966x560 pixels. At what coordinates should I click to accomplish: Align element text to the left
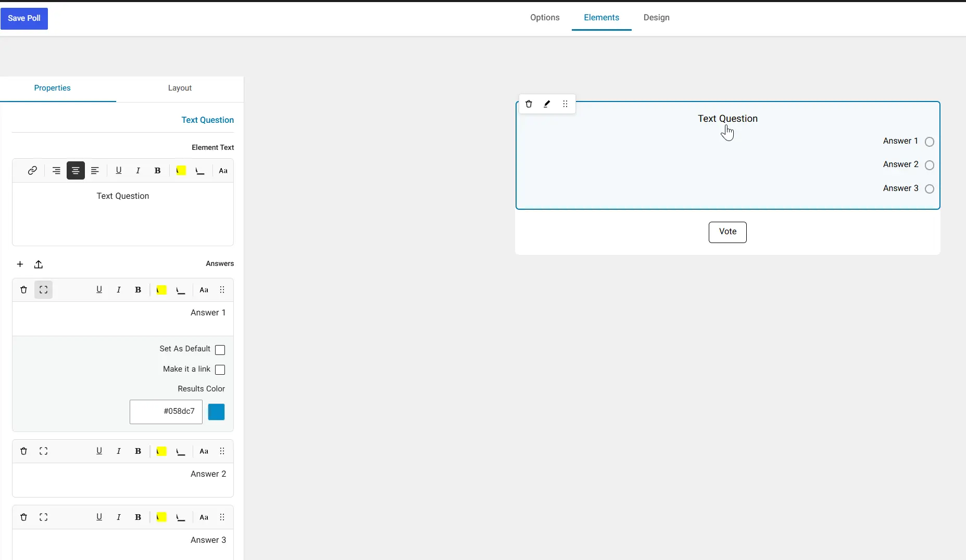tap(95, 171)
